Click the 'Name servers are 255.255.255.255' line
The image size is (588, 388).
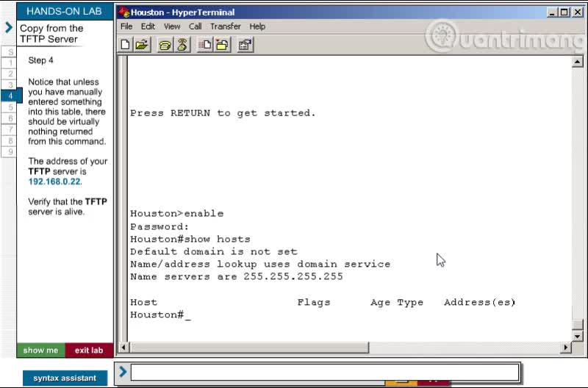tap(237, 276)
